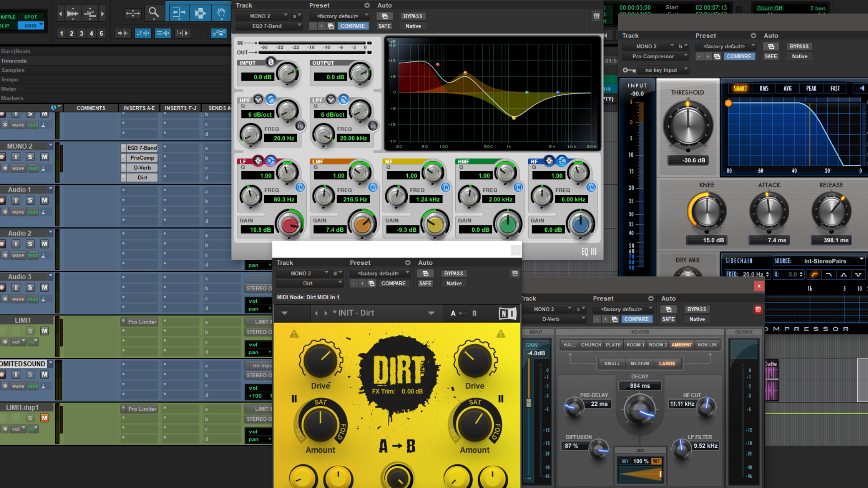Click Dirt next preset arrow
The width and height of the screenshot is (868, 488).
click(x=325, y=313)
